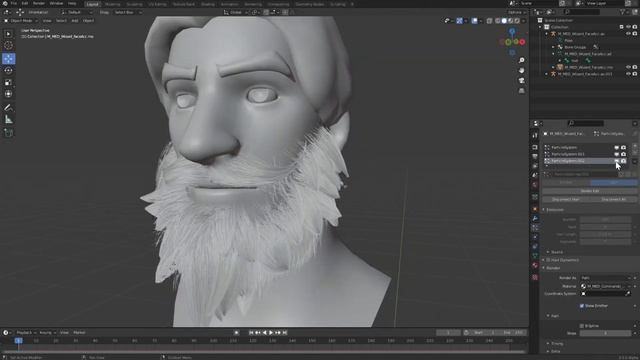Screen dimensions: 640x360
Task: Switch viewport shading to Wireframe
Action: click(x=498, y=20)
